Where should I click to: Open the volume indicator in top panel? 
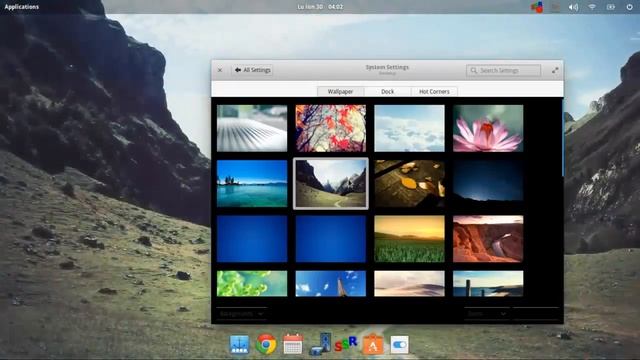pyautogui.click(x=573, y=7)
